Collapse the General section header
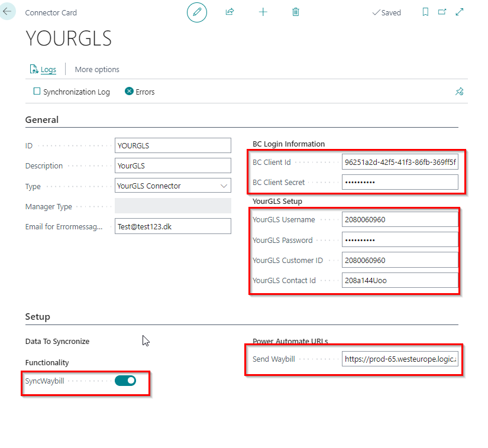The height and width of the screenshot is (448, 488). 42,120
